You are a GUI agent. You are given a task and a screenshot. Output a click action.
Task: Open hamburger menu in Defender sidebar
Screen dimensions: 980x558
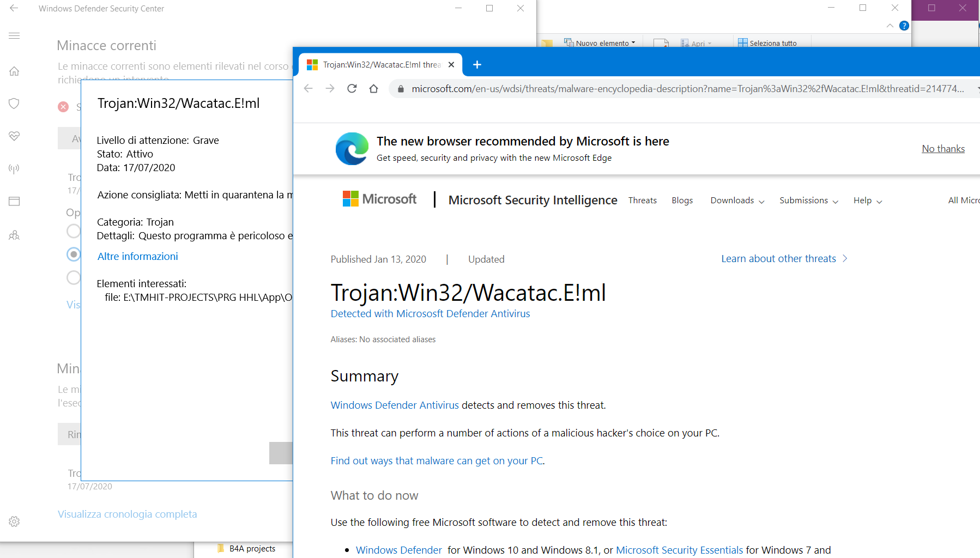14,36
